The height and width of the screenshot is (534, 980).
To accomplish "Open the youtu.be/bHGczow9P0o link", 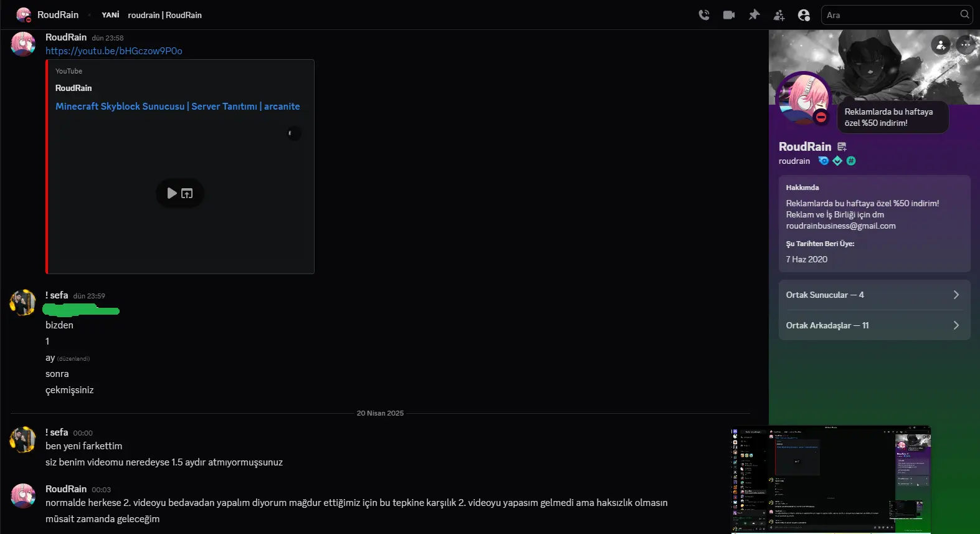I will (x=114, y=51).
